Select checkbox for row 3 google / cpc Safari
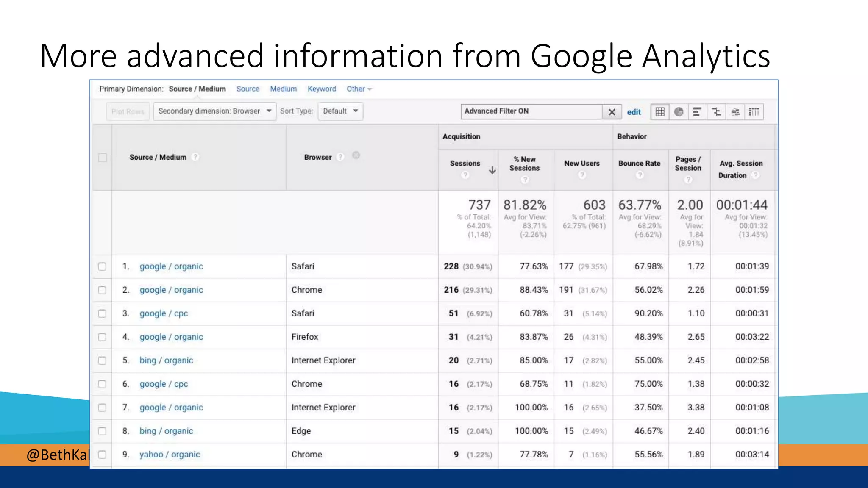 coord(102,313)
